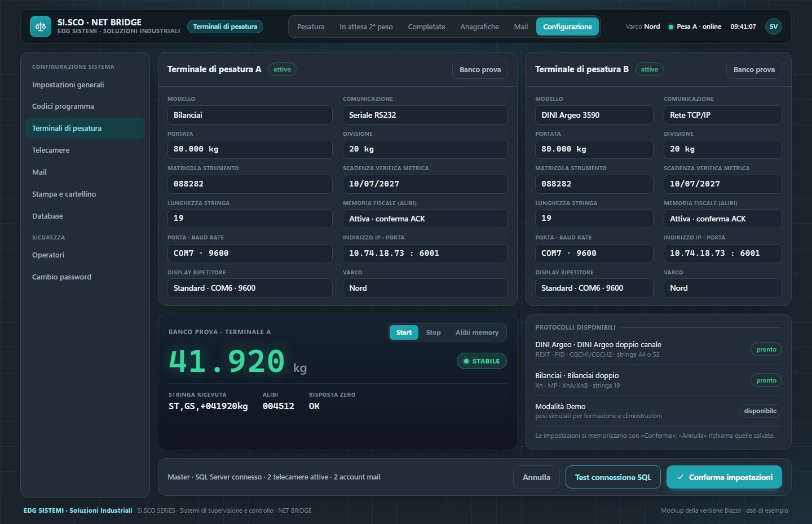Open the Anagrafiche tab

coord(479,26)
